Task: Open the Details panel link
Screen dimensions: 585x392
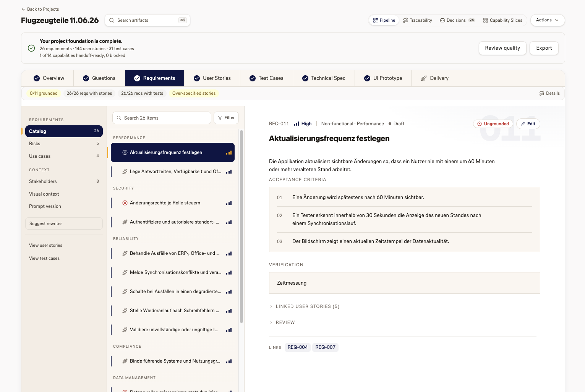Action: [x=549, y=93]
